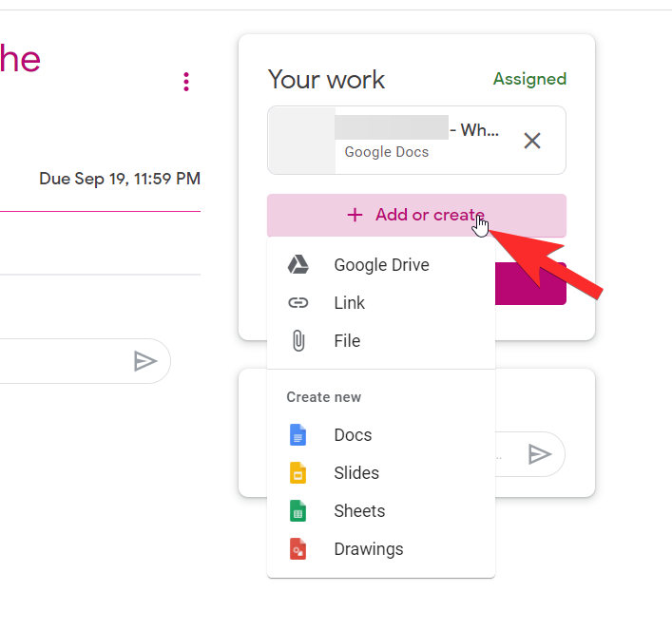Viewport: 672px width, 630px height.
Task: Click the Link chain icon
Action: [x=298, y=303]
